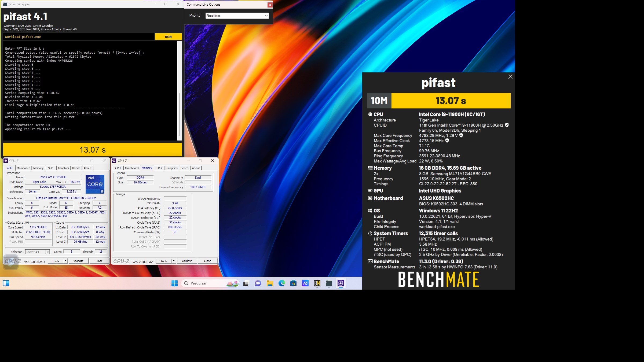
Task: Select About tab in right CPU-Z
Action: click(x=196, y=168)
